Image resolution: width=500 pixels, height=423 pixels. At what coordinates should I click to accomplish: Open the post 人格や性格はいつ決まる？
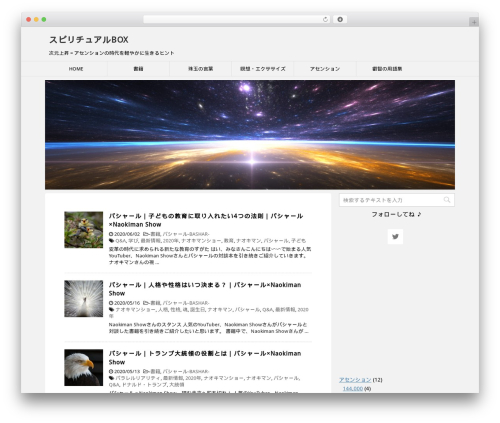point(205,289)
